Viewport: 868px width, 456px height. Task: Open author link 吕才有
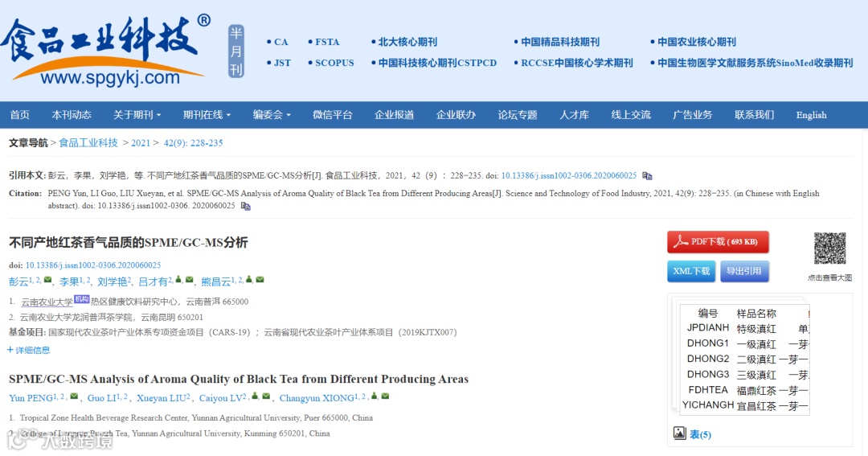tap(153, 282)
